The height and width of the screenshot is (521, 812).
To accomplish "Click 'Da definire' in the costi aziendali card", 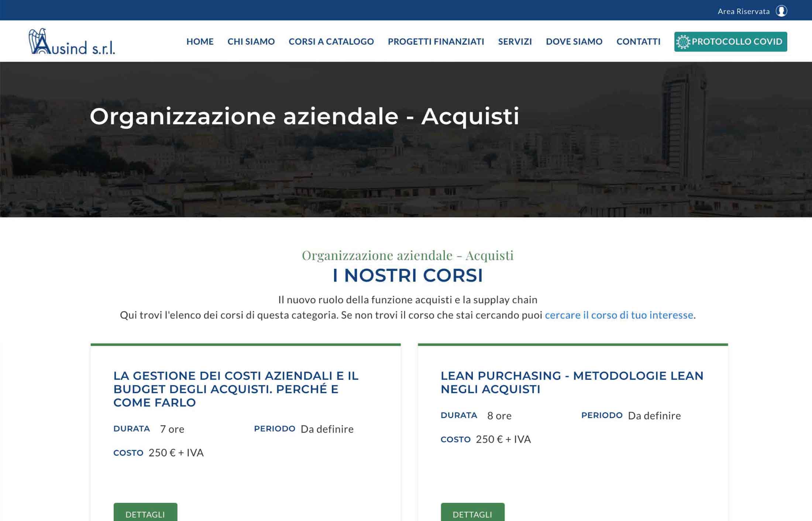I will [x=327, y=429].
